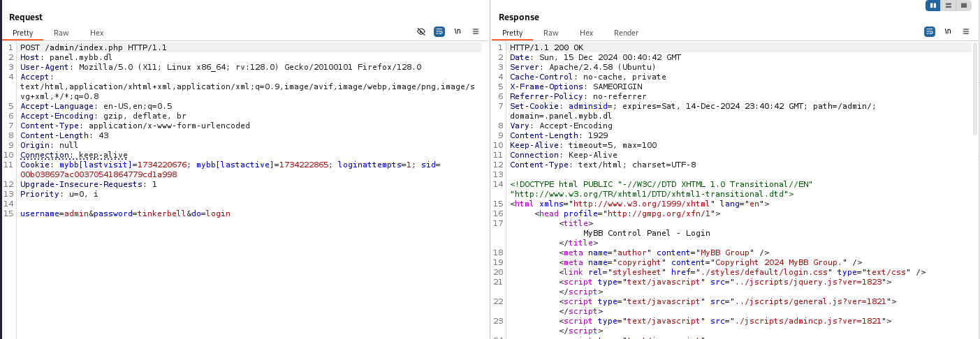The height and width of the screenshot is (339, 980).
Task: Click 'X-Frame-Options: SAMEORIGIN' header
Action: click(x=576, y=86)
